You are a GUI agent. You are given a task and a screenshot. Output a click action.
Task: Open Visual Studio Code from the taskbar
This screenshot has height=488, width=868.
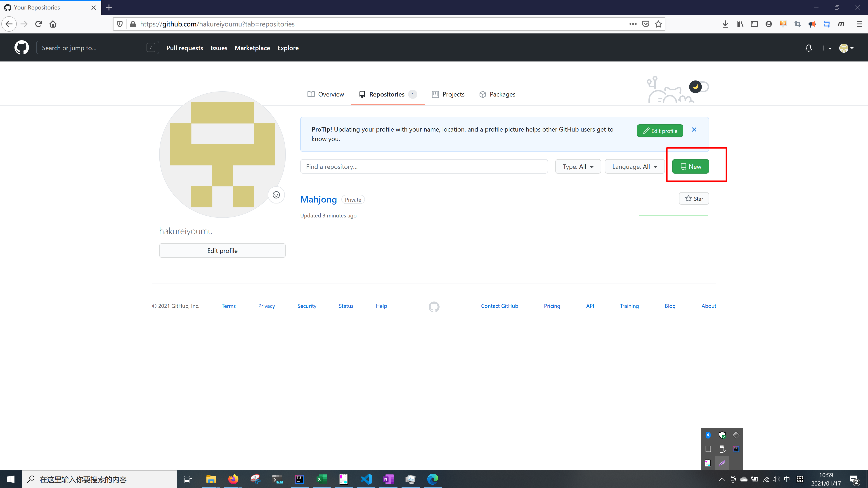point(366,479)
